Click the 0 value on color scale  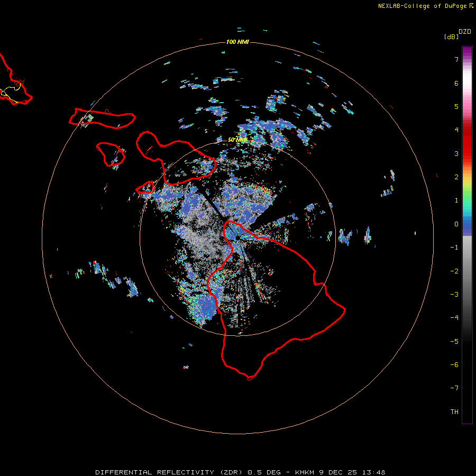456,224
